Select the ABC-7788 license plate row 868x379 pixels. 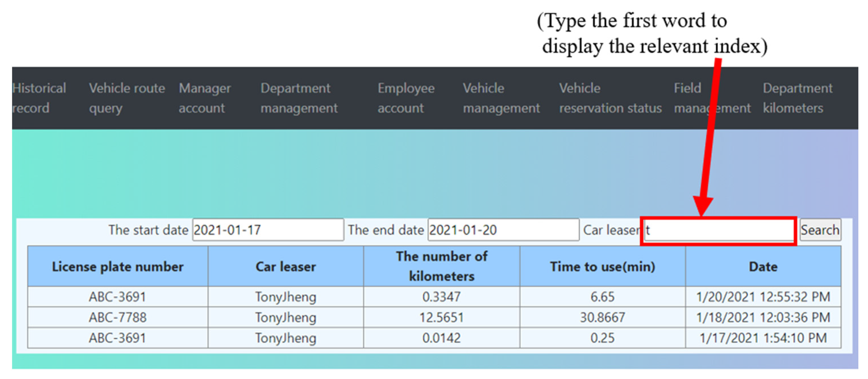point(118,317)
